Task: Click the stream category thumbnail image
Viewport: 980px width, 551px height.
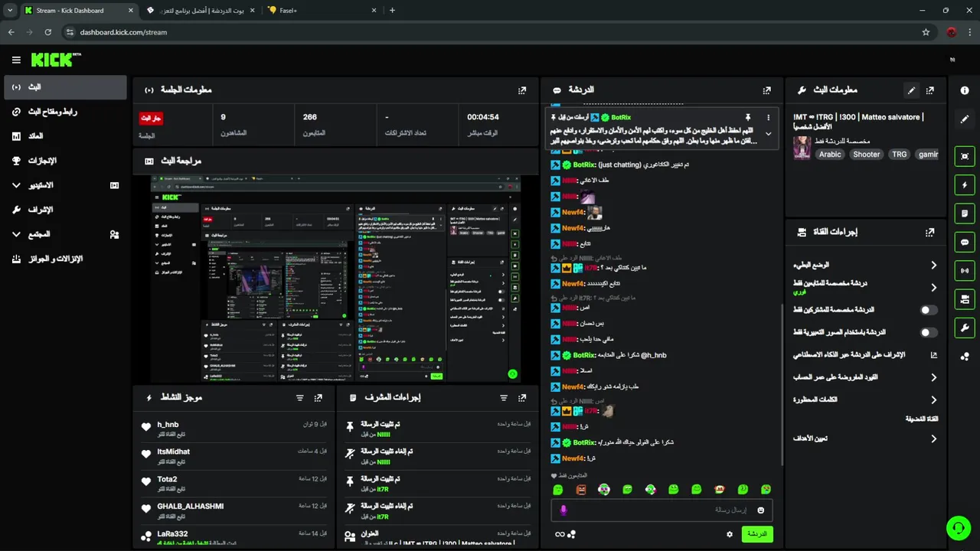Action: [802, 148]
